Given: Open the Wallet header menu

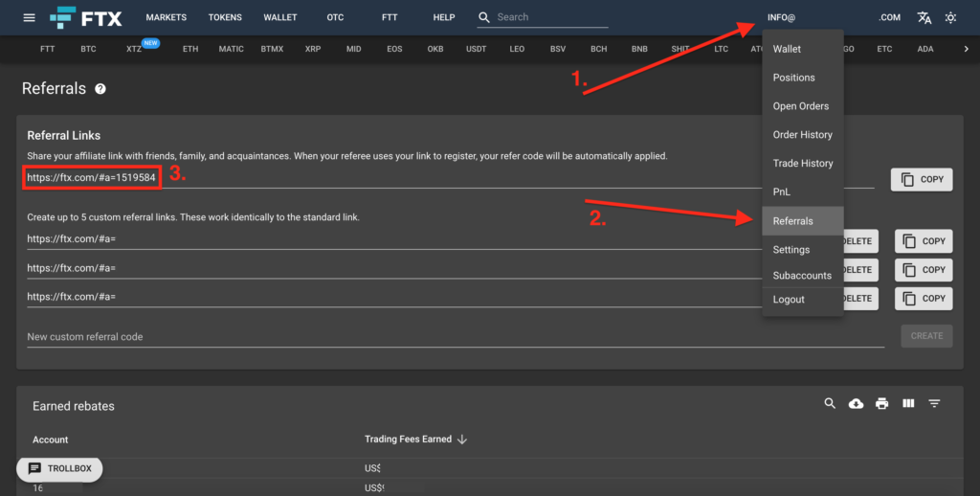Looking at the screenshot, I should pos(280,17).
